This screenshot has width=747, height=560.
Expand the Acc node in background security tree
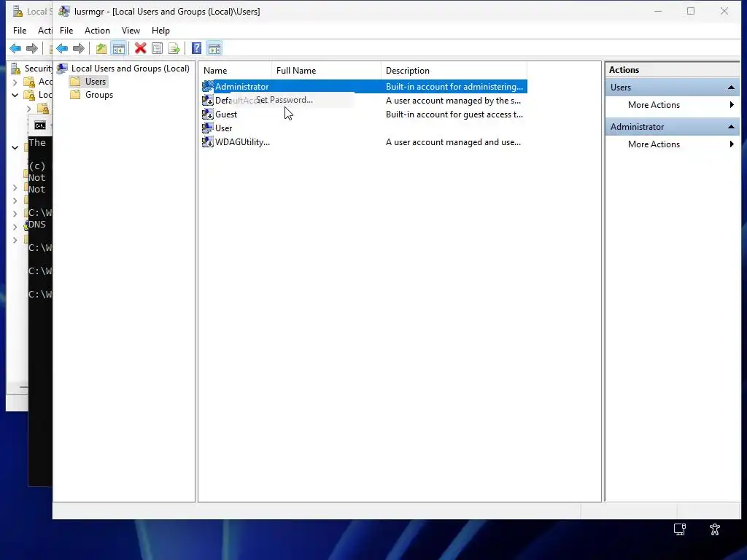coord(15,82)
